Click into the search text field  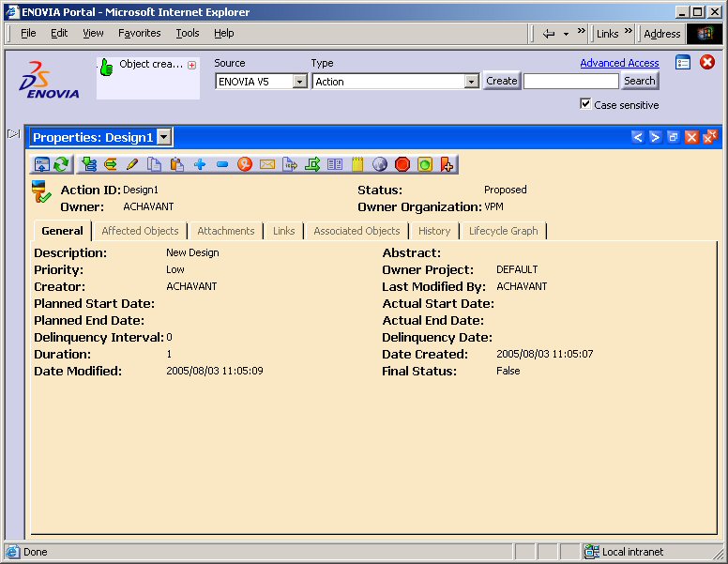pyautogui.click(x=571, y=82)
